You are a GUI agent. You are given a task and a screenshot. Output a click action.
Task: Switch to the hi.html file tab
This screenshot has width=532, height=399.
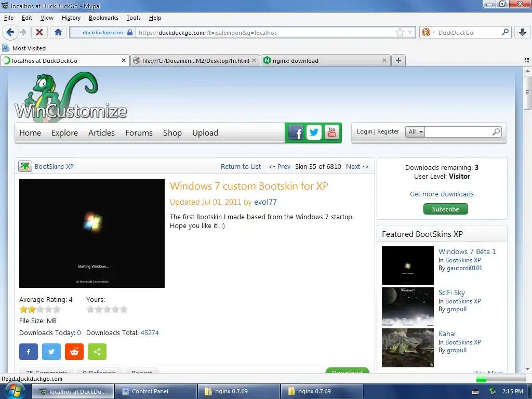point(195,60)
